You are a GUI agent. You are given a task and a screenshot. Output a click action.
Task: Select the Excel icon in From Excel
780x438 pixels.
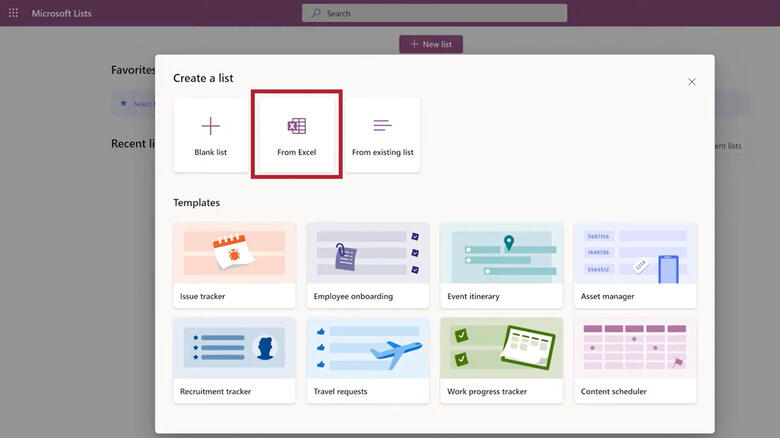[296, 126]
